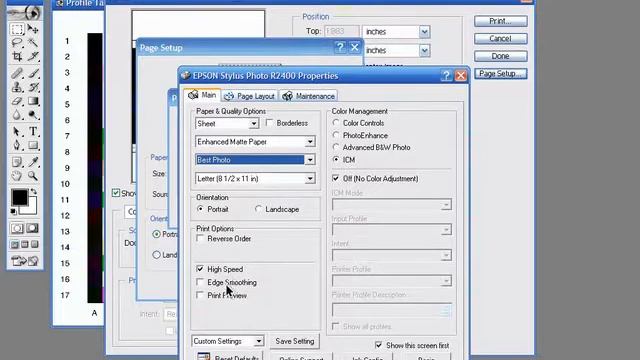
Task: Select the ICM radio button
Action: [x=336, y=160]
